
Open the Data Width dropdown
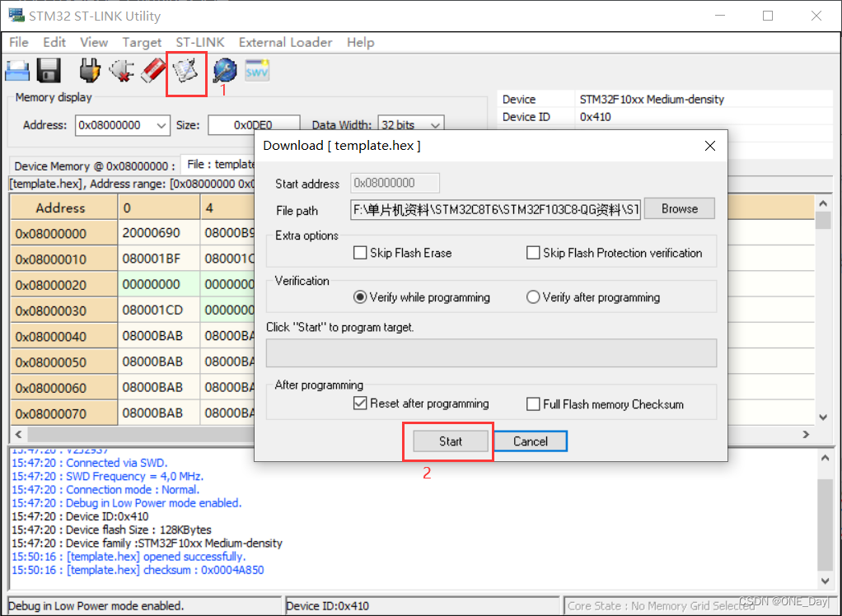[x=436, y=125]
